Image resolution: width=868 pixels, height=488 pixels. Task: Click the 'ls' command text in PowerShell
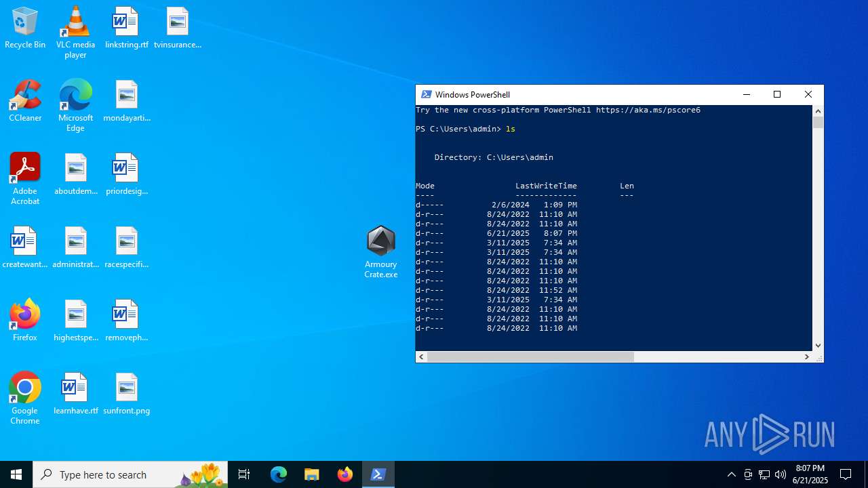511,129
